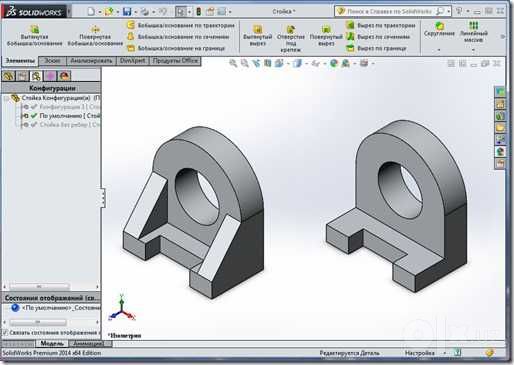Click inside the SolidWorks help search field
The height and width of the screenshot is (365, 514).
click(389, 11)
